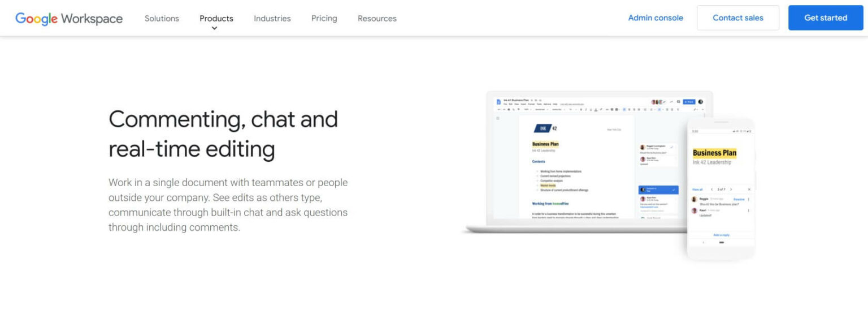Click the blue Share button in Docs mockup
This screenshot has width=868, height=310.
(x=688, y=102)
